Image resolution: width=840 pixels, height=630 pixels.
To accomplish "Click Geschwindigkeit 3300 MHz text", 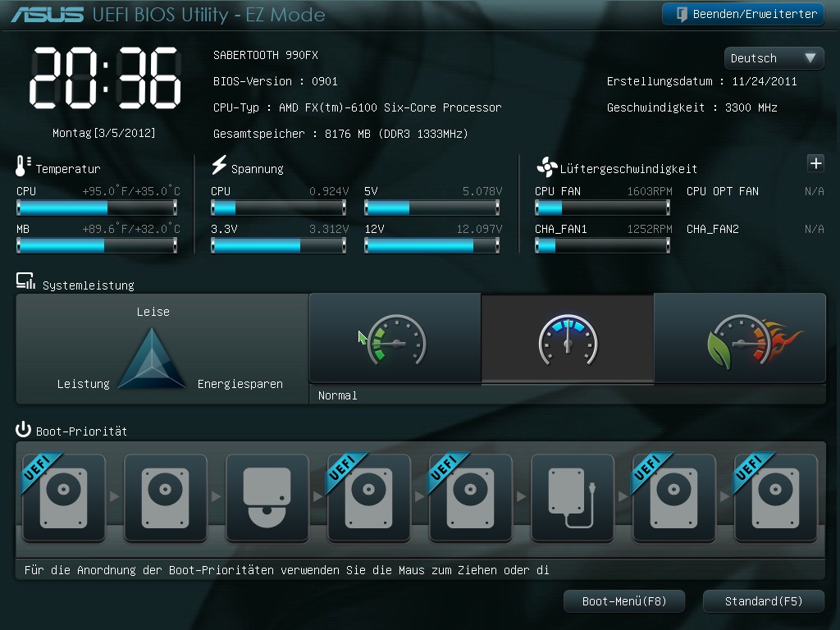I will [692, 107].
